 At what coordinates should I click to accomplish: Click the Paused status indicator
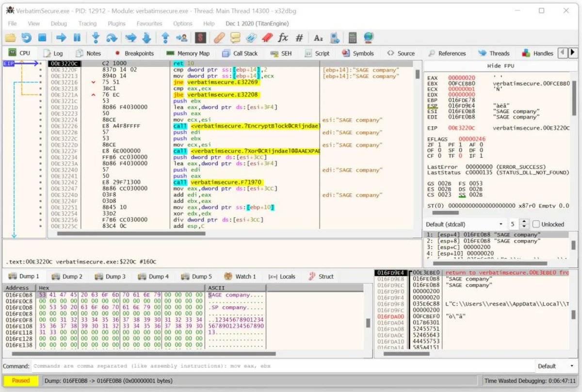(x=21, y=381)
